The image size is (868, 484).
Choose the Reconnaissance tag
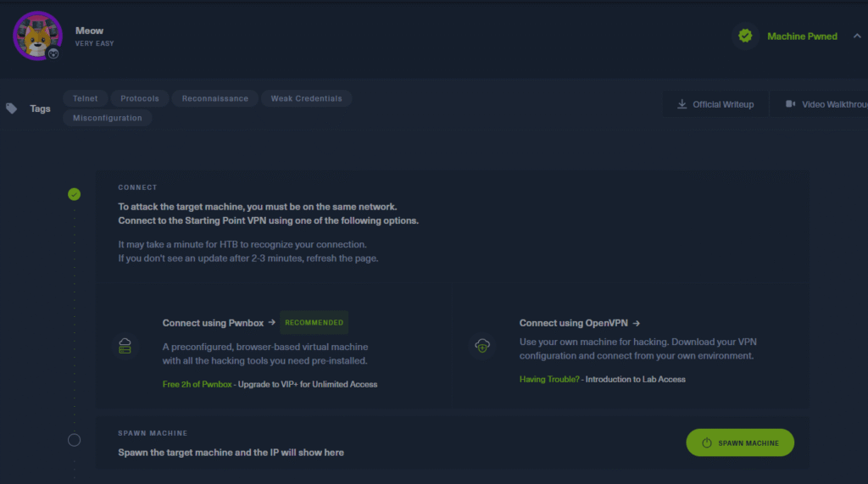[214, 98]
